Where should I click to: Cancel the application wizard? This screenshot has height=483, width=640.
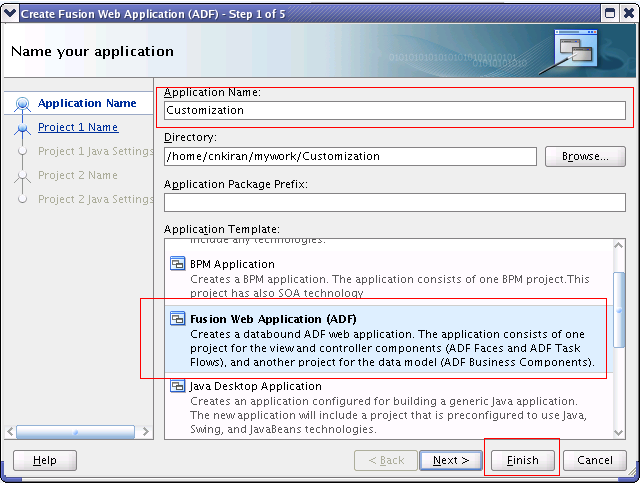coord(595,461)
